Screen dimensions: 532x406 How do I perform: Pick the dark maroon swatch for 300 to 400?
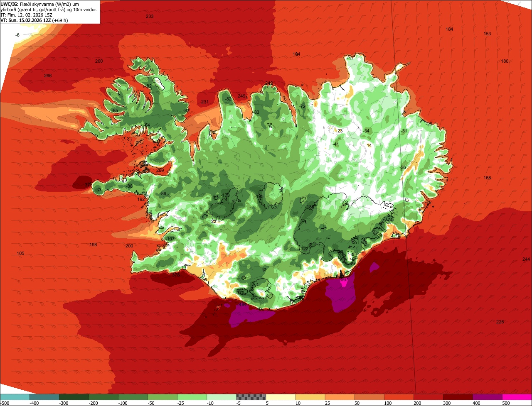458,396
